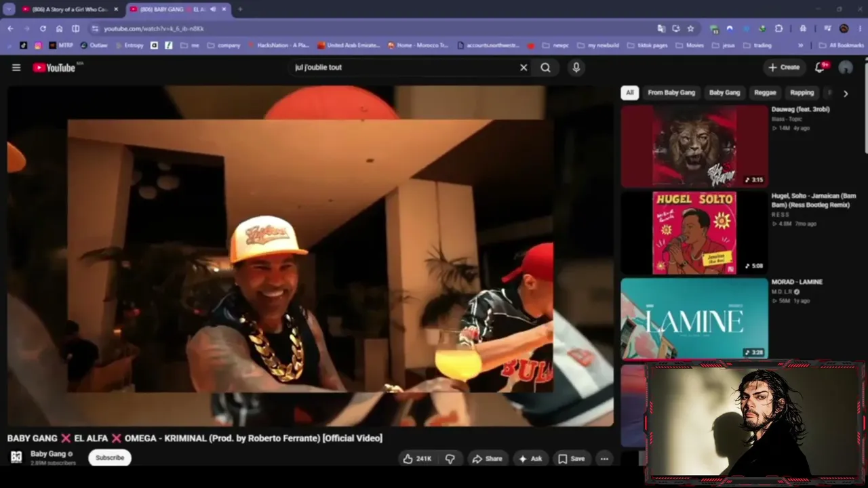Open the MORAD - LAMINE video thumbnail
This screenshot has height=488, width=868.
[694, 319]
